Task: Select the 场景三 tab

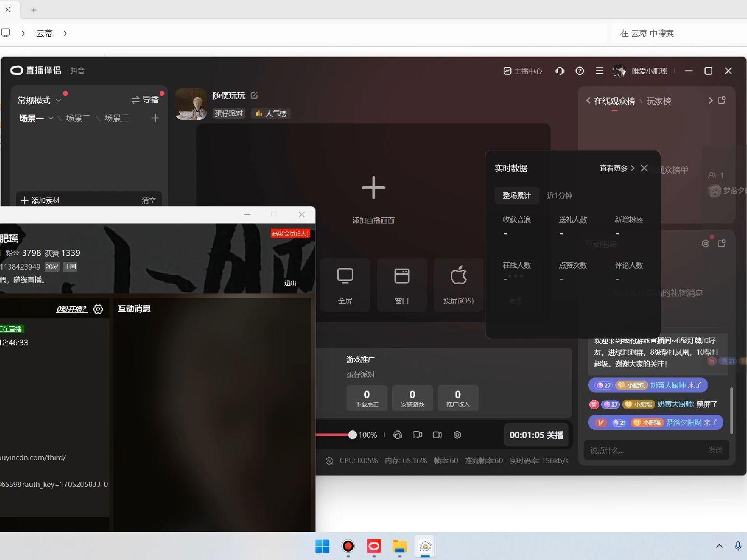Action: tap(117, 118)
